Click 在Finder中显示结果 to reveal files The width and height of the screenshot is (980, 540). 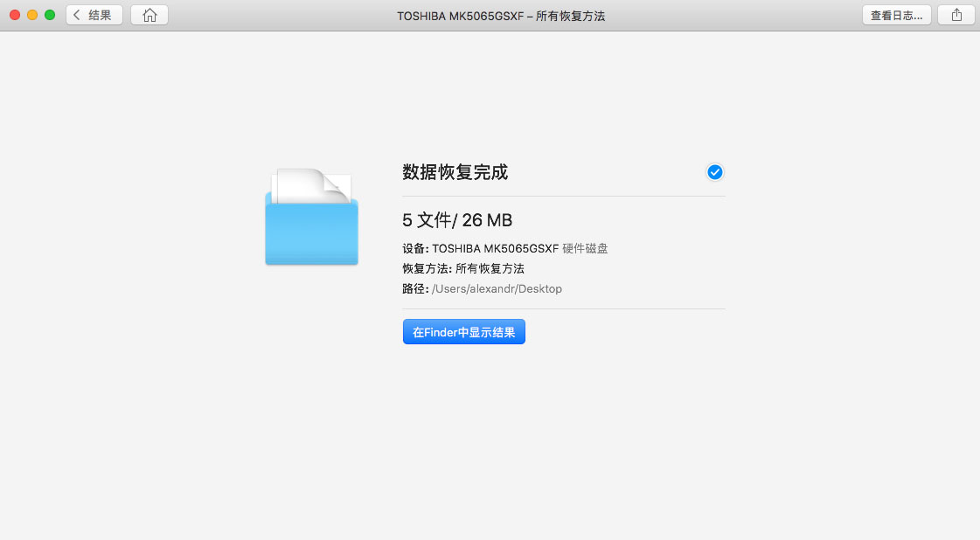463,331
